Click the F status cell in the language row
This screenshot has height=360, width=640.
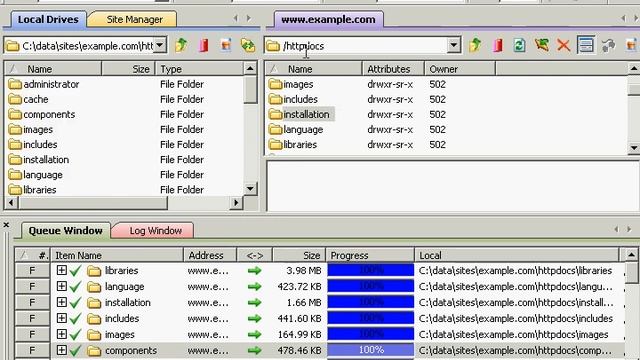point(32,286)
